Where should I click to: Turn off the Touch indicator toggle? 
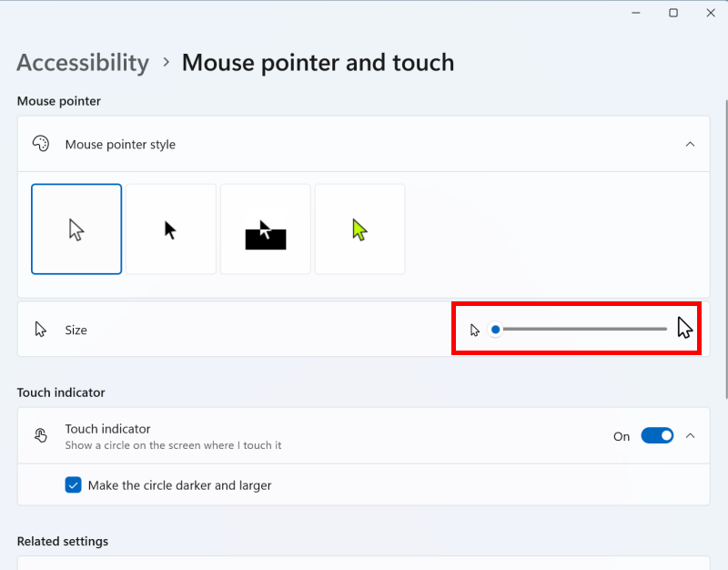[x=657, y=436]
